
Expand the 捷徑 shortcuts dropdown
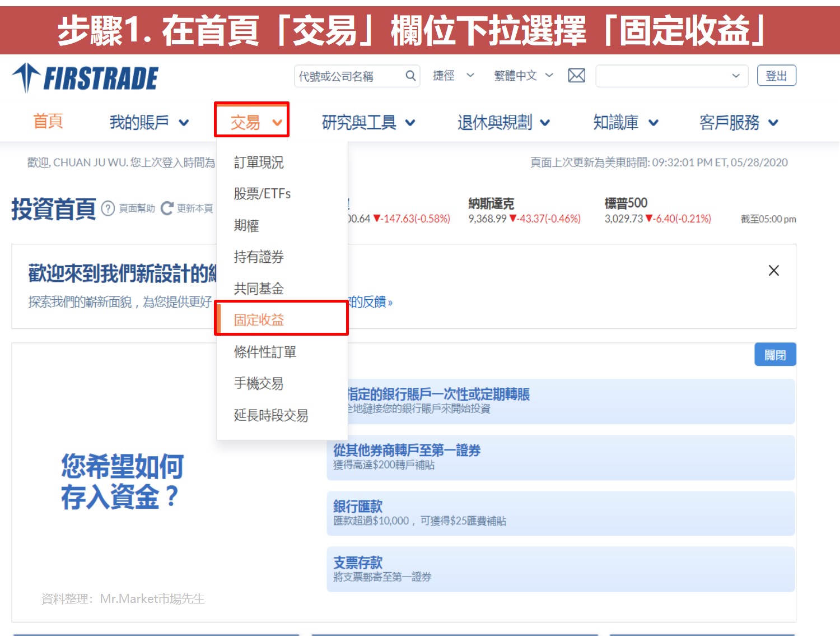(454, 76)
